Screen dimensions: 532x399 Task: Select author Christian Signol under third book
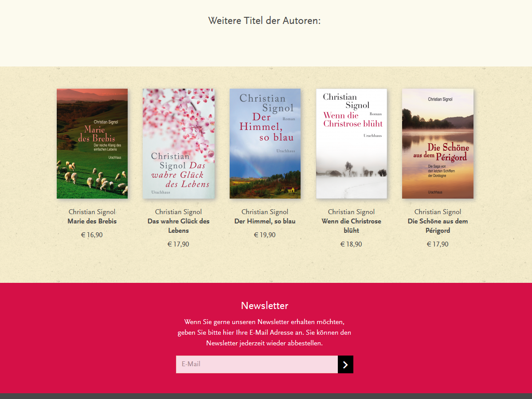coord(265,212)
